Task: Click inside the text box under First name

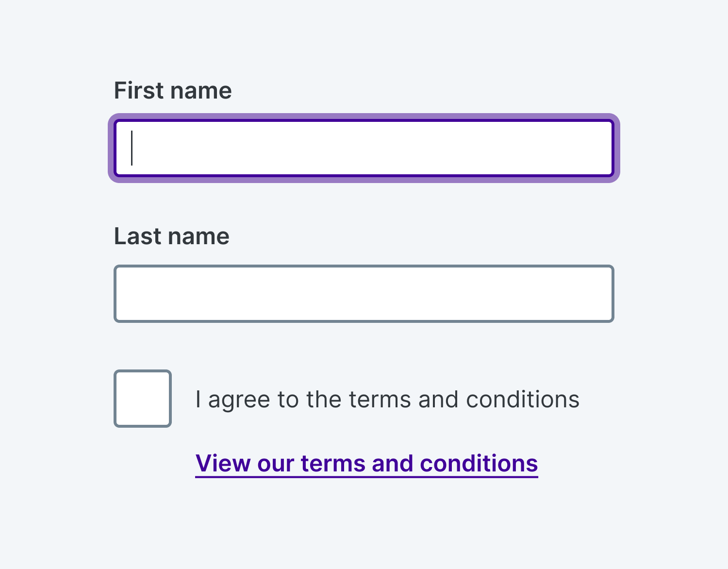Action: tap(364, 148)
